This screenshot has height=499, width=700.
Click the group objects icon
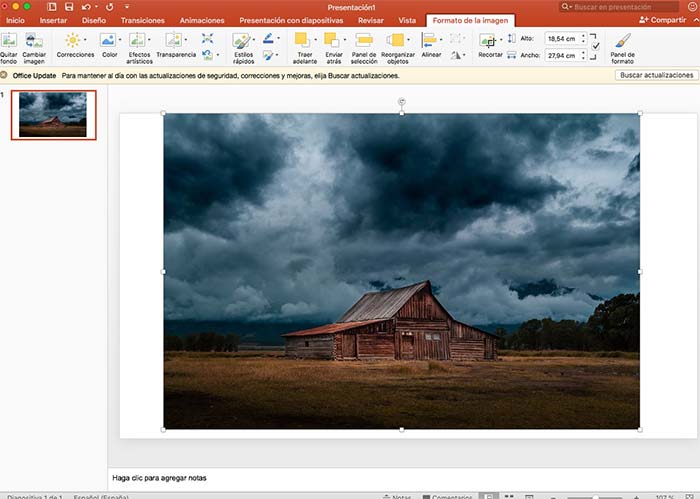coord(456,38)
